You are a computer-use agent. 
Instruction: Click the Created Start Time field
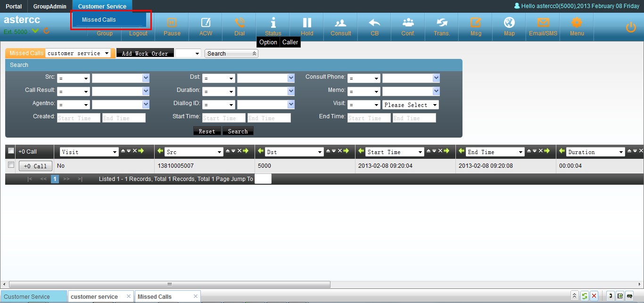point(78,118)
